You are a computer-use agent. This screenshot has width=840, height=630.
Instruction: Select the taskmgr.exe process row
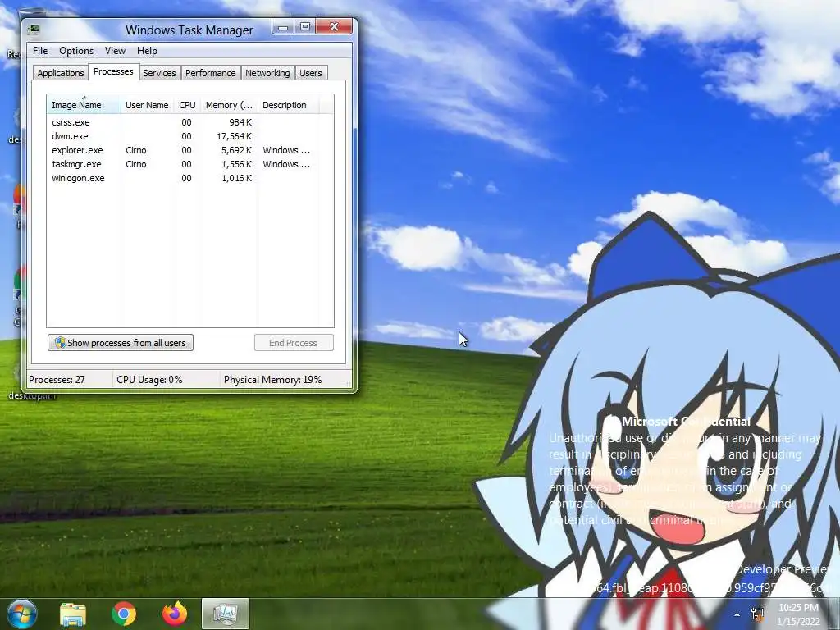[x=190, y=164]
